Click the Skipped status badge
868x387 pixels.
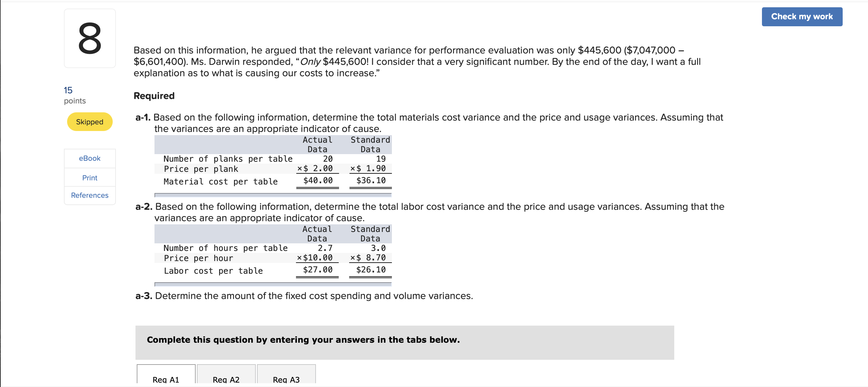pos(89,122)
